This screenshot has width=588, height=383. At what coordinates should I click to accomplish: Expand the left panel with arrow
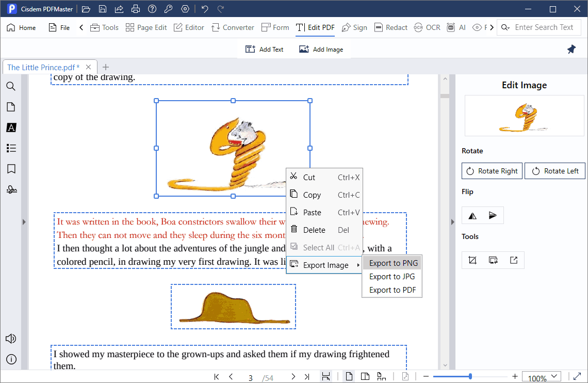(24, 222)
